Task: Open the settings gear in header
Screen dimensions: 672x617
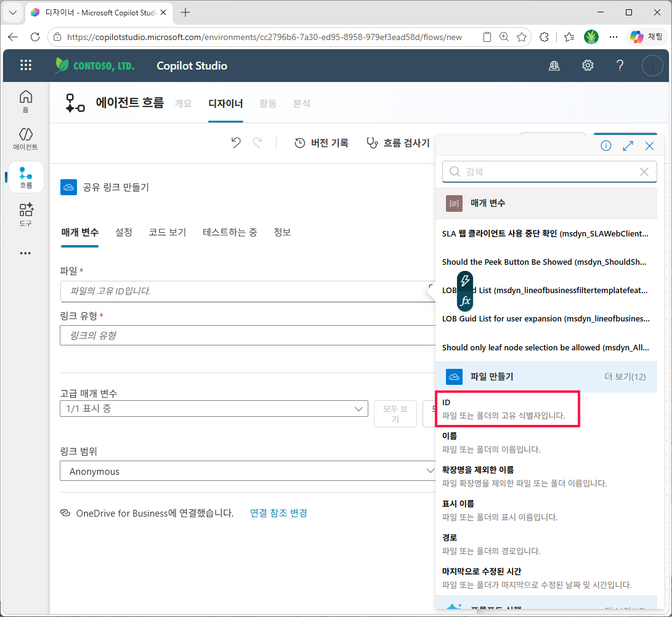Action: 588,65
